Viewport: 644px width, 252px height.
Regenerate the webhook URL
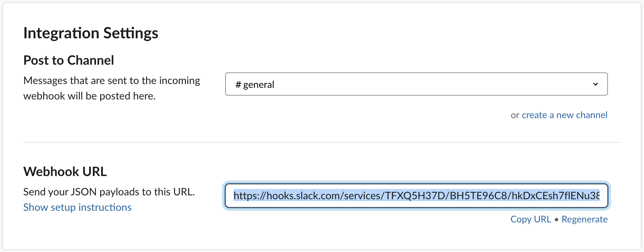(x=584, y=219)
